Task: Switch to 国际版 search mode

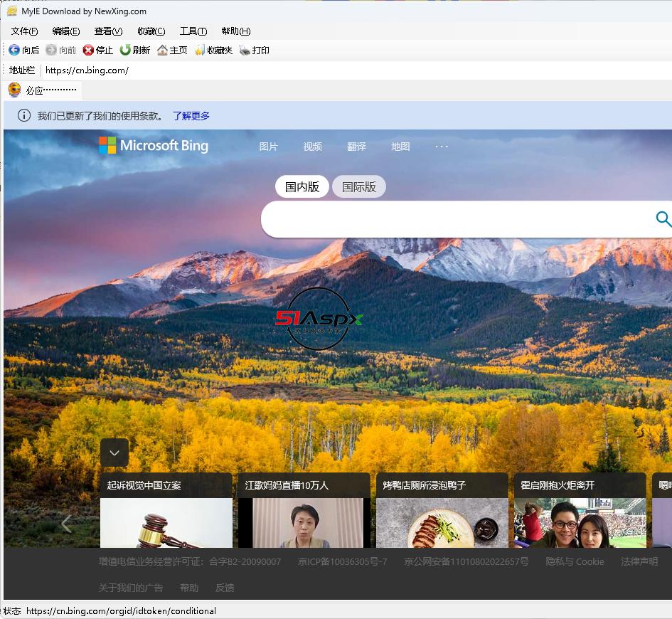Action: pyautogui.click(x=358, y=187)
